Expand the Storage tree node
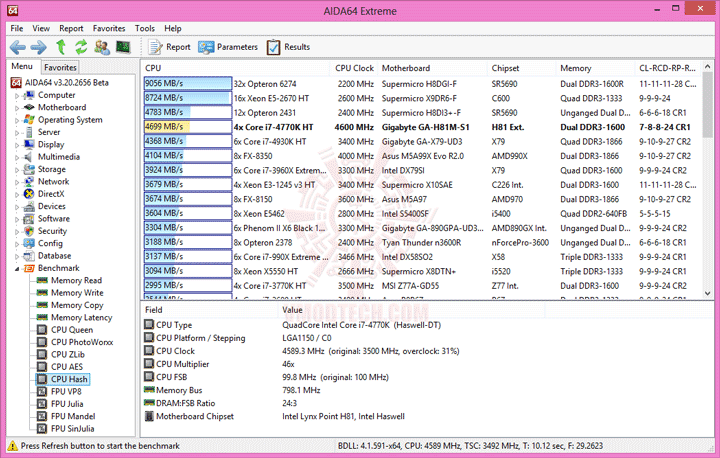Viewport: 720px width, 458px height. coord(17,170)
